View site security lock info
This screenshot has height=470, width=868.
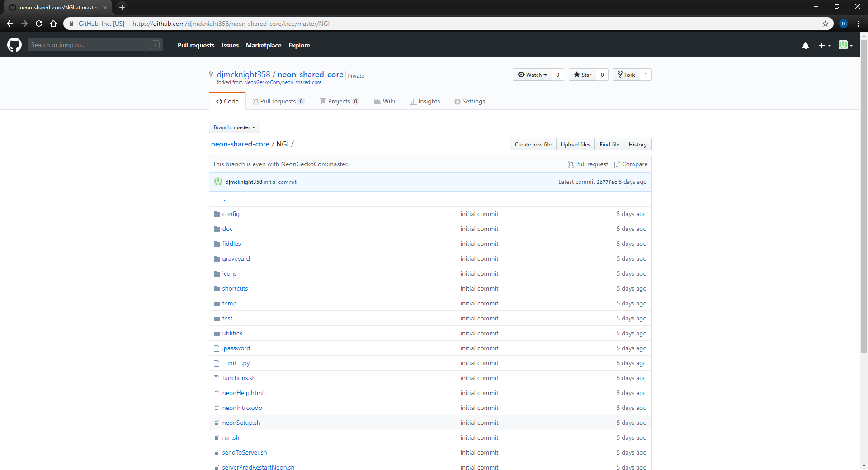tap(71, 23)
